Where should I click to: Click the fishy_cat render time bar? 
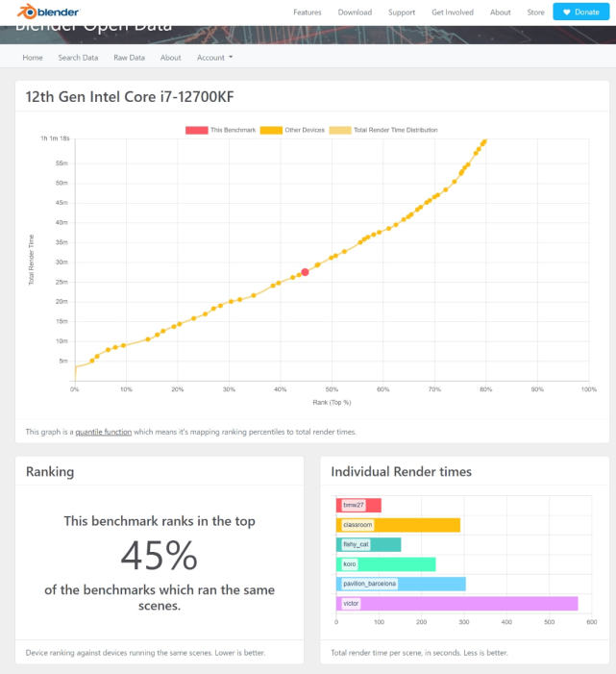[x=369, y=544]
